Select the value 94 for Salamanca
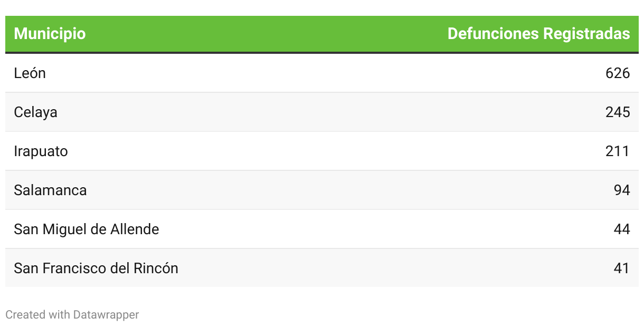Image resolution: width=644 pixels, height=327 pixels. tap(622, 190)
